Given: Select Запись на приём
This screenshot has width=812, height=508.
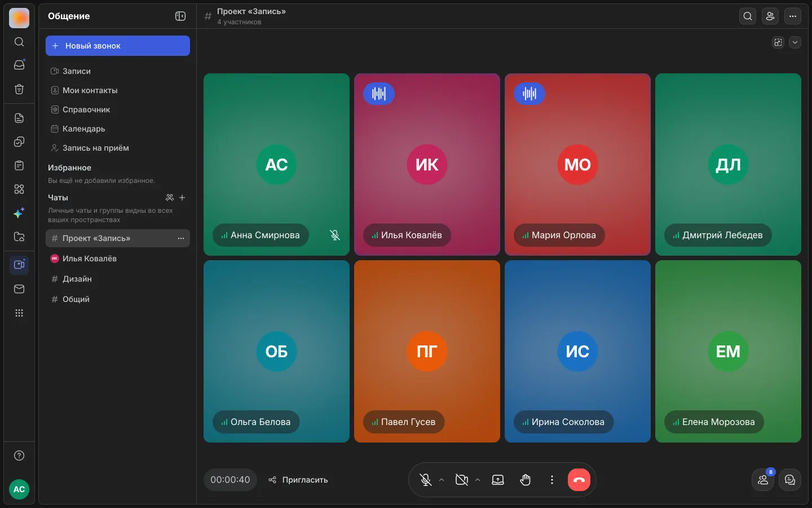Looking at the screenshot, I should [x=117, y=148].
